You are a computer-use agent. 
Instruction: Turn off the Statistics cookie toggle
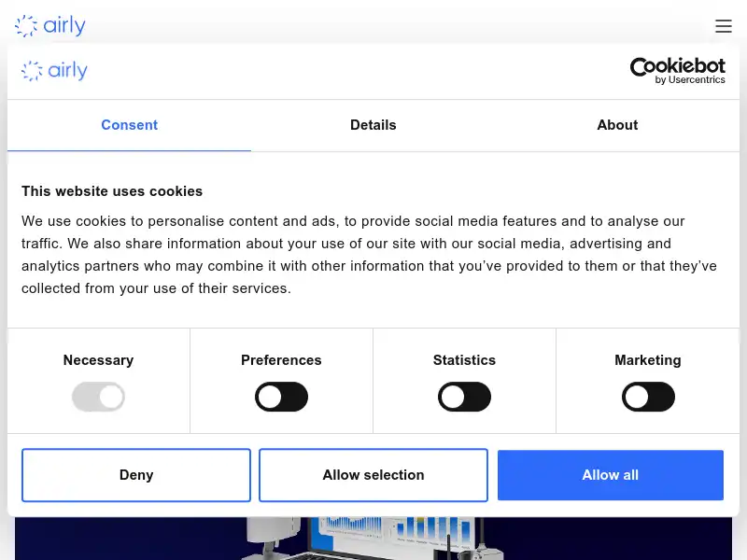click(464, 397)
